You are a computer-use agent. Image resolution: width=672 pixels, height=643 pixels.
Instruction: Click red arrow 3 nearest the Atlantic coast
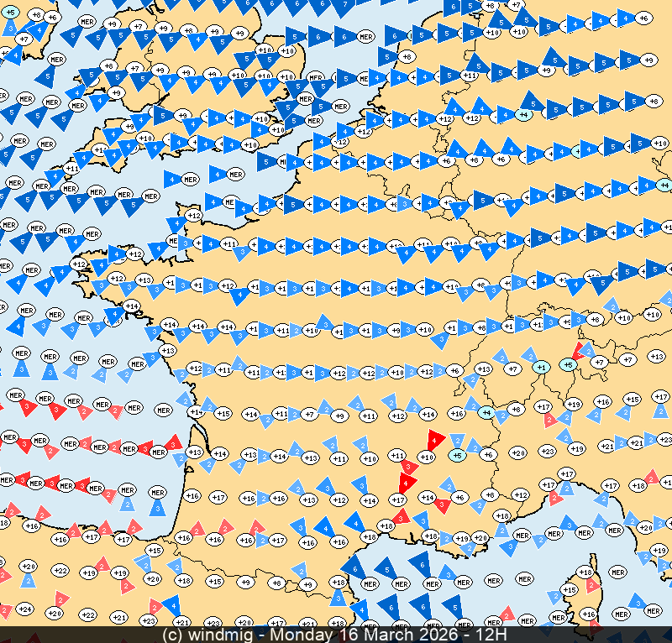click(x=174, y=442)
